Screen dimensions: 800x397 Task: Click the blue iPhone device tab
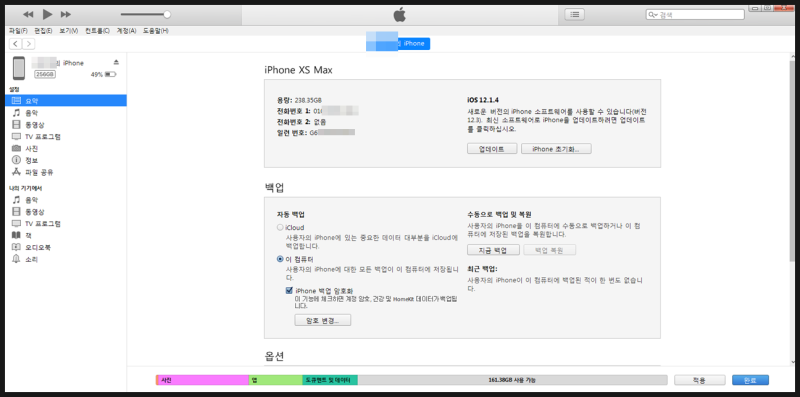point(398,43)
